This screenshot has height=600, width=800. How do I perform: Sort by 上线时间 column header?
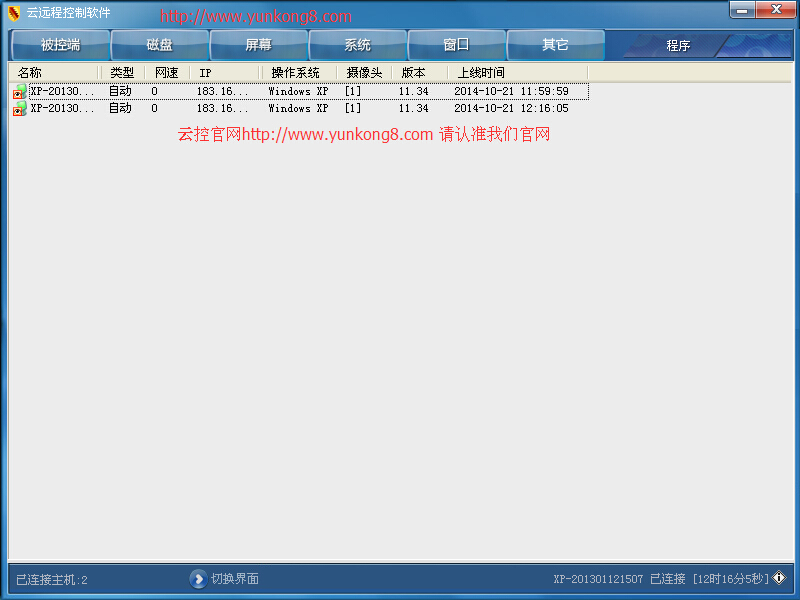518,73
